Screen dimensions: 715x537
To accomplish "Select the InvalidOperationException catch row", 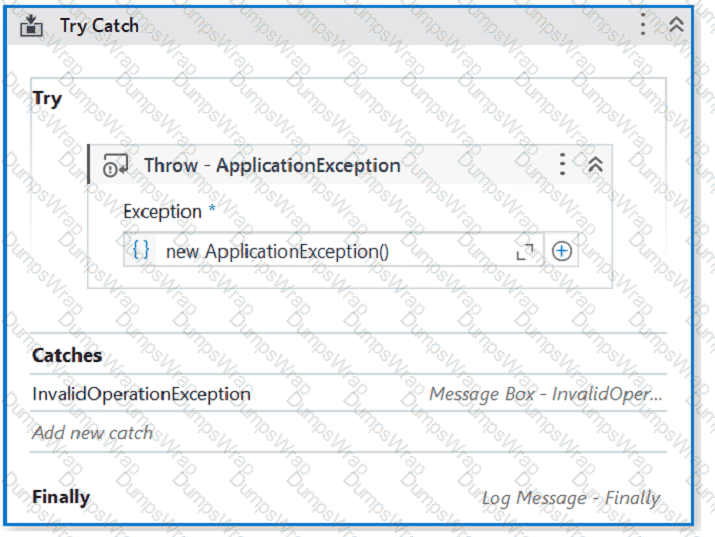I will point(348,393).
